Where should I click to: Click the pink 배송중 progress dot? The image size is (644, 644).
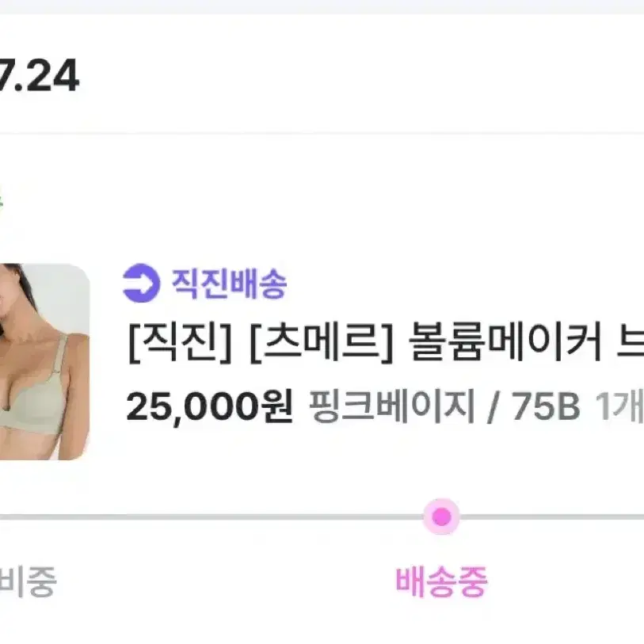point(441,516)
